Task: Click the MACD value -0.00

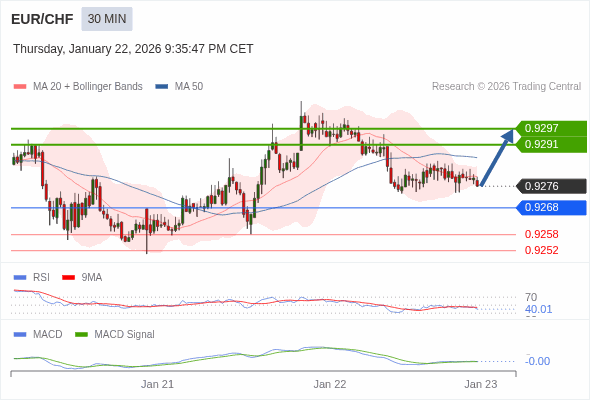Action: click(537, 361)
